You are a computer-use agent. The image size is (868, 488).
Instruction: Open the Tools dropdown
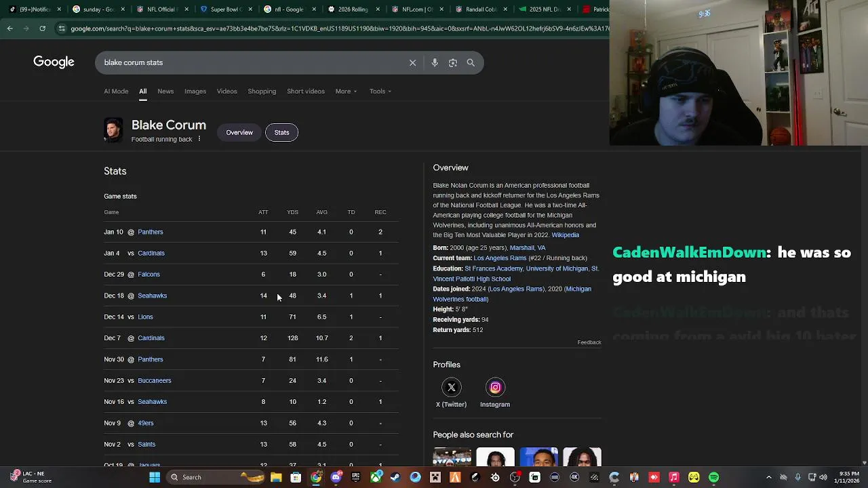[380, 91]
